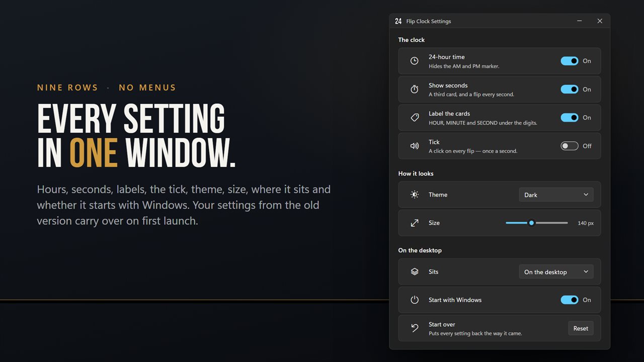Image resolution: width=644 pixels, height=362 pixels.
Task: Enable the Tick sound toggle
Action: [x=570, y=146]
